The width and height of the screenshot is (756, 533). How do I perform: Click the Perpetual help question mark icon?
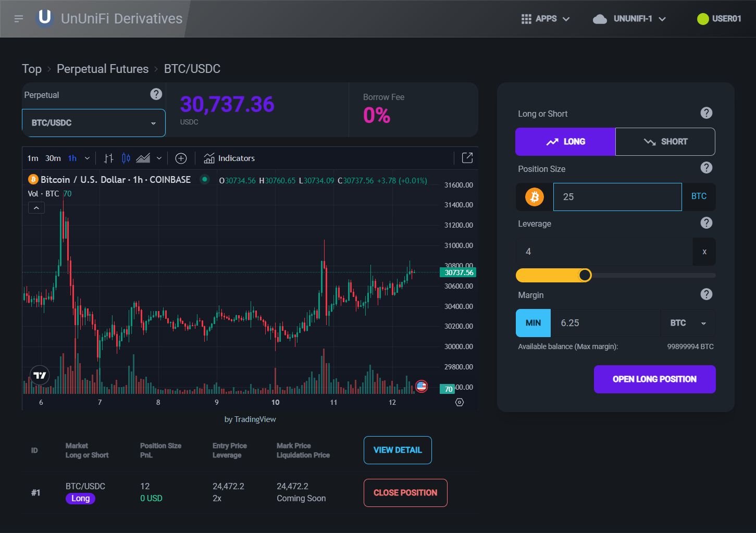[x=156, y=94]
